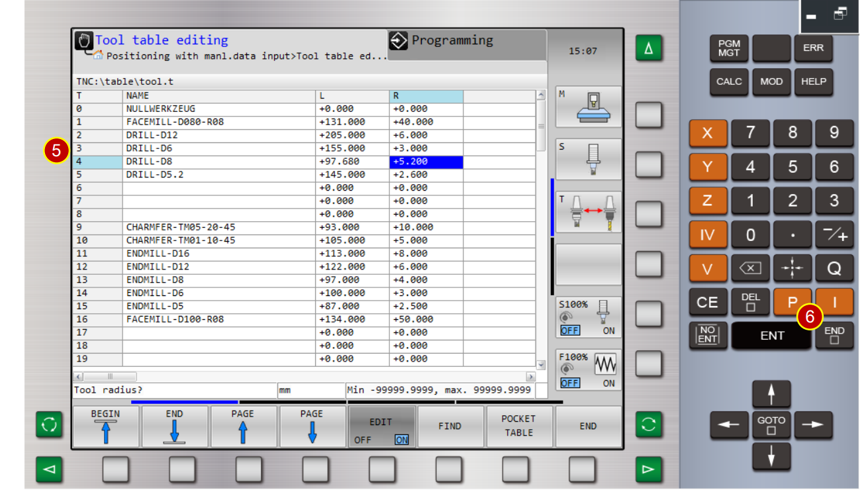
Task: Open the POCKET TABLE softkey
Action: pyautogui.click(x=519, y=426)
